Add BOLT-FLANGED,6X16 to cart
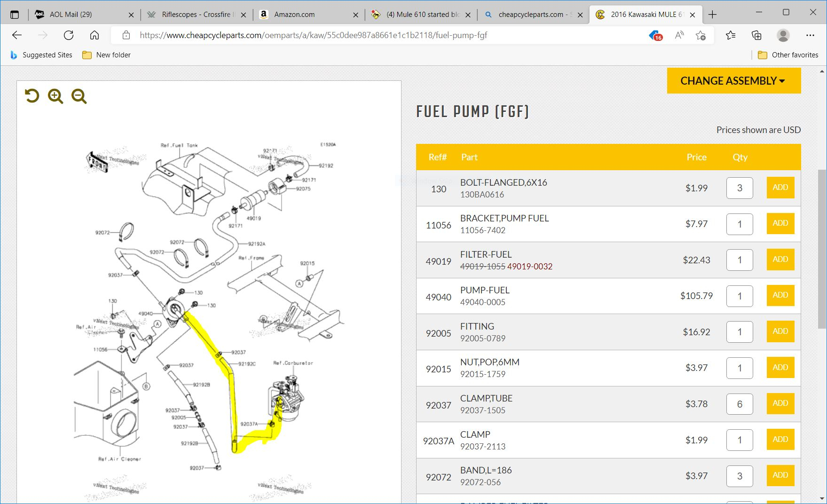Screen dimensions: 827x504 coord(780,188)
